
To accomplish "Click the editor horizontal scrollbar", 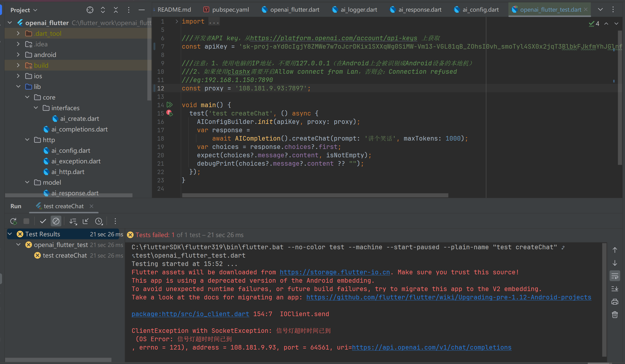I will pyautogui.click(x=315, y=195).
